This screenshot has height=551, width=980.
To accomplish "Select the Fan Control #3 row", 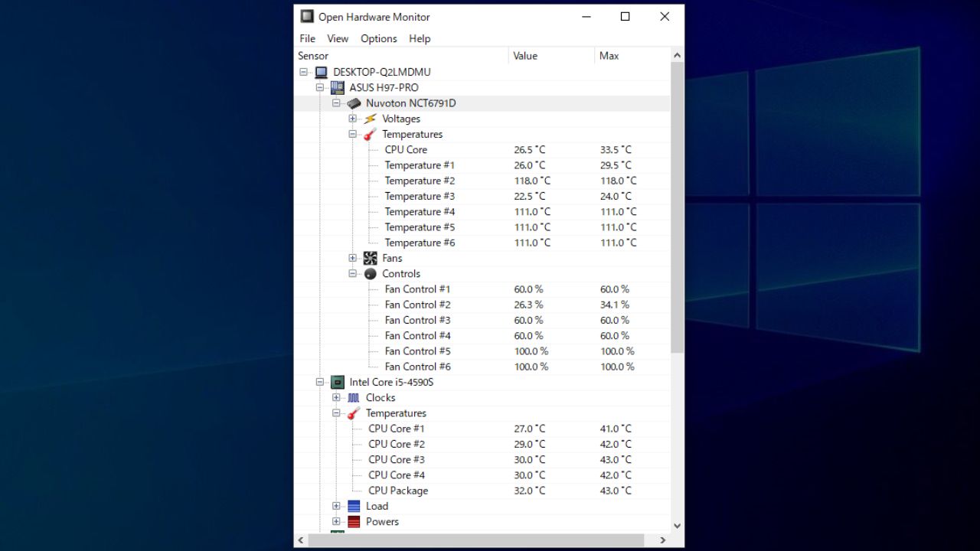I will tap(482, 320).
